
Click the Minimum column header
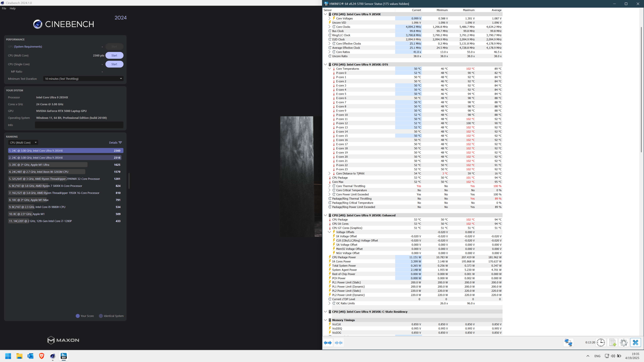(435, 10)
